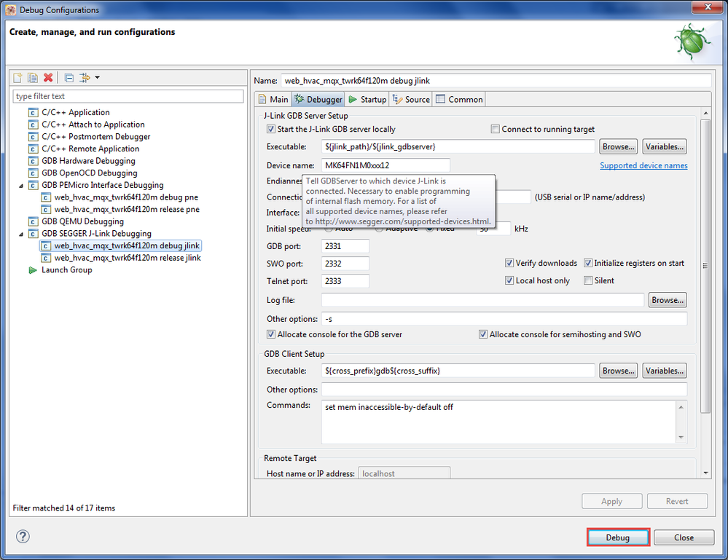Enable Connect to running target checkbox

click(x=496, y=129)
